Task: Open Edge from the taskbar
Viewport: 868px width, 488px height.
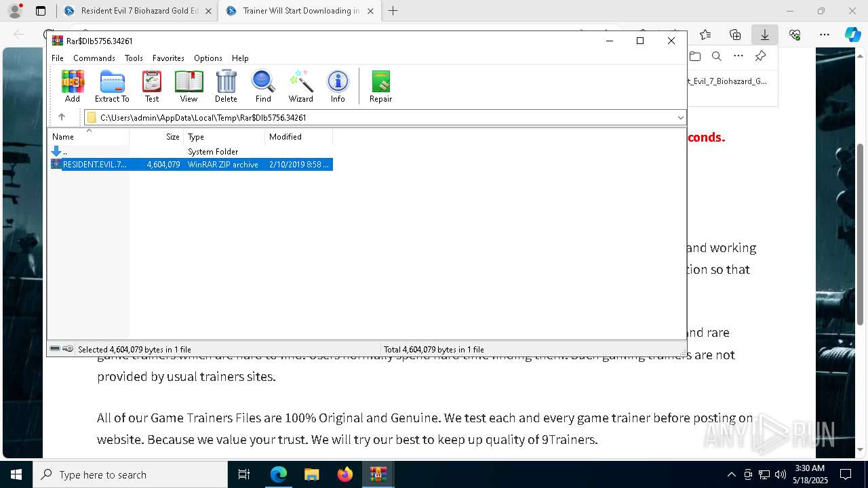Action: click(x=279, y=474)
